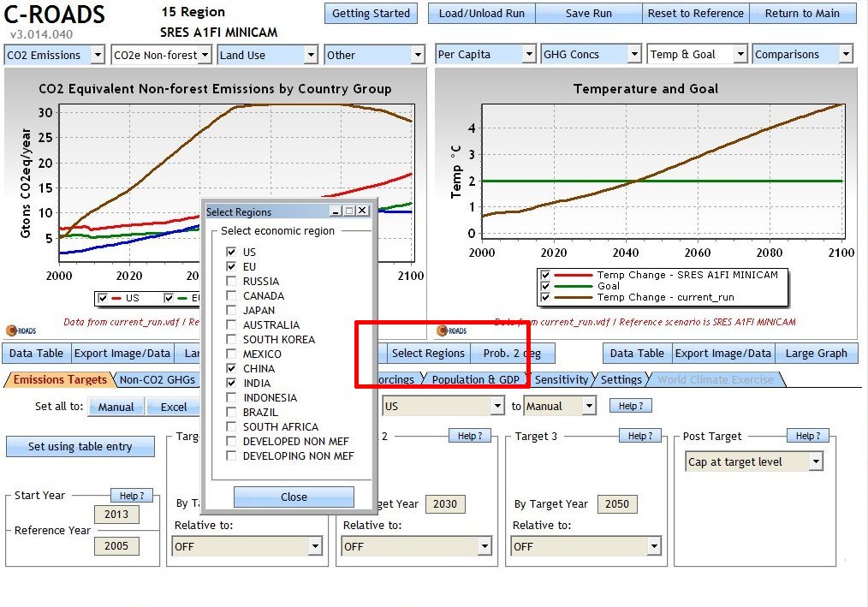This screenshot has width=868, height=607.
Task: Open the Per Capita dropdown
Action: pos(485,54)
